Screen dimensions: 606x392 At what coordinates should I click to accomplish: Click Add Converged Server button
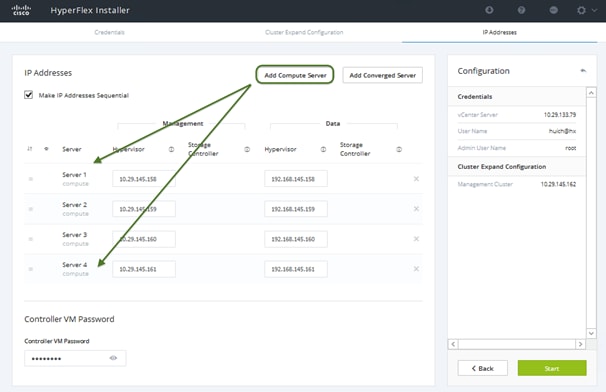(383, 75)
